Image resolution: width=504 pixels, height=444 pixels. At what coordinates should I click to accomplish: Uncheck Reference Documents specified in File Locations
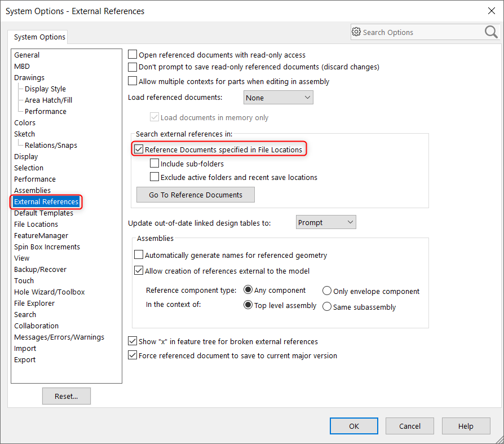pos(139,150)
